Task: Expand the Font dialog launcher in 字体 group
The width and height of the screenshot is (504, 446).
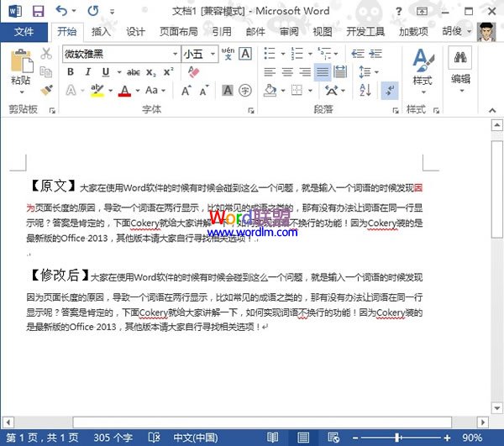Action: [x=250, y=110]
